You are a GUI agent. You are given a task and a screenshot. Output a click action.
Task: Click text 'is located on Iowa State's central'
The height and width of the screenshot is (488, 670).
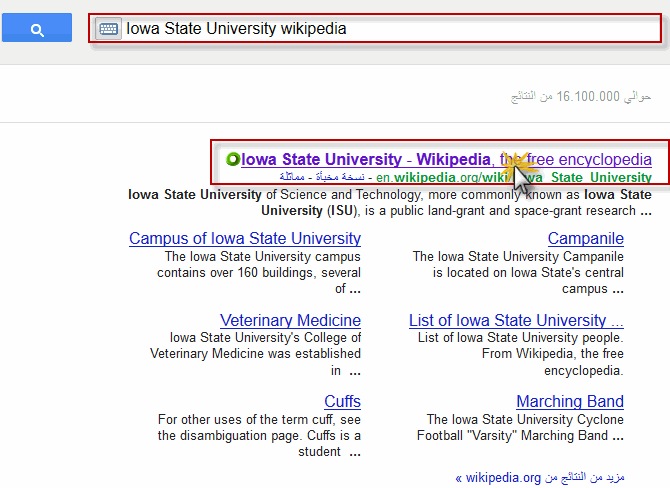click(x=528, y=273)
